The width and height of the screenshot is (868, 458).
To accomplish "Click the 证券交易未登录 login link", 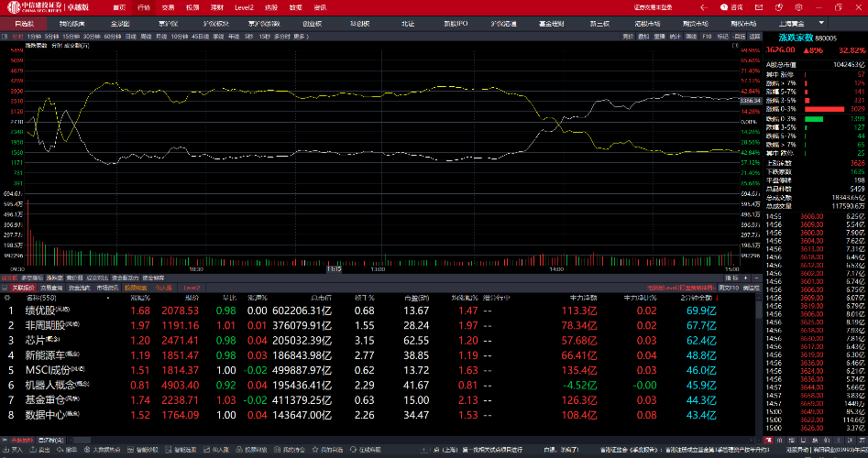I will (x=653, y=6).
